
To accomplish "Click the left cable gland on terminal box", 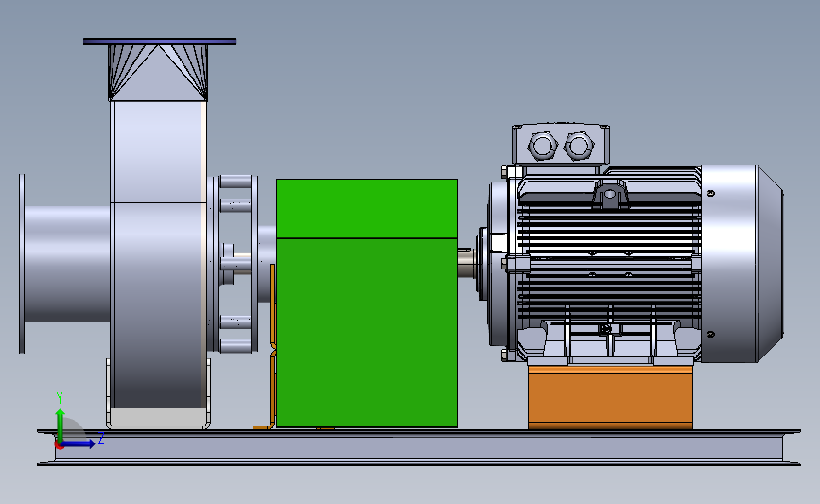I will pyautogui.click(x=542, y=145).
